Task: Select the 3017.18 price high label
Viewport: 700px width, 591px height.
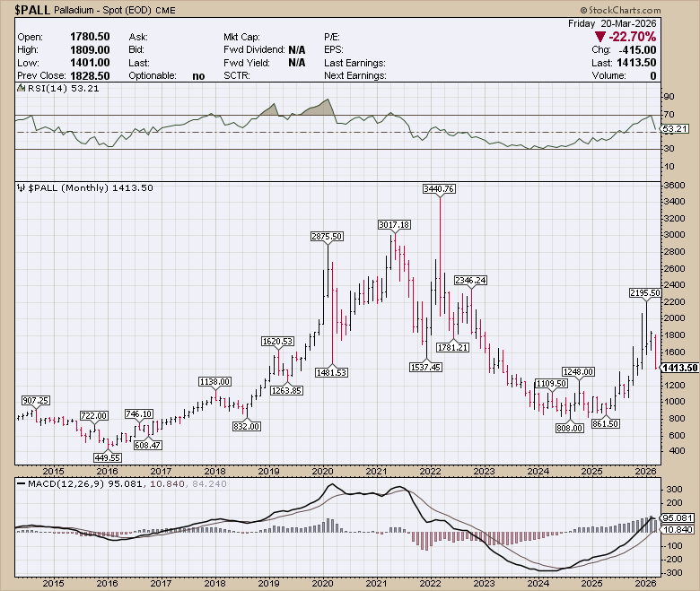Action: click(x=394, y=224)
